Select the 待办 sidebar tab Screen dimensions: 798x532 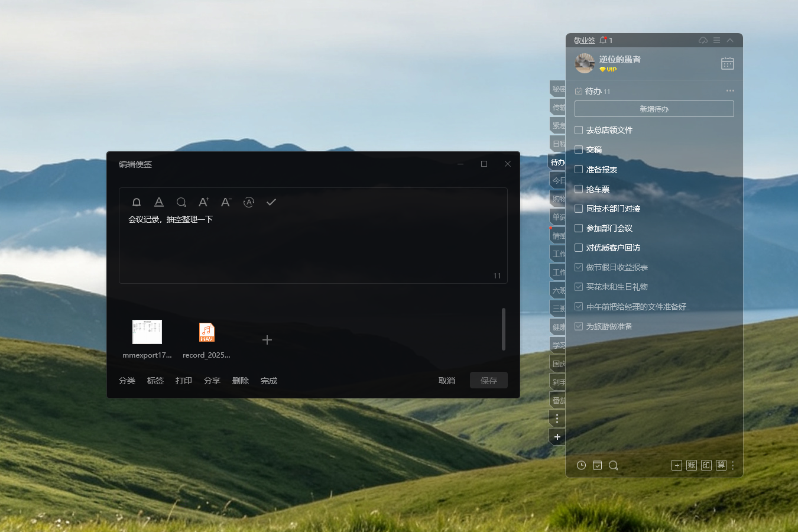pos(557,162)
